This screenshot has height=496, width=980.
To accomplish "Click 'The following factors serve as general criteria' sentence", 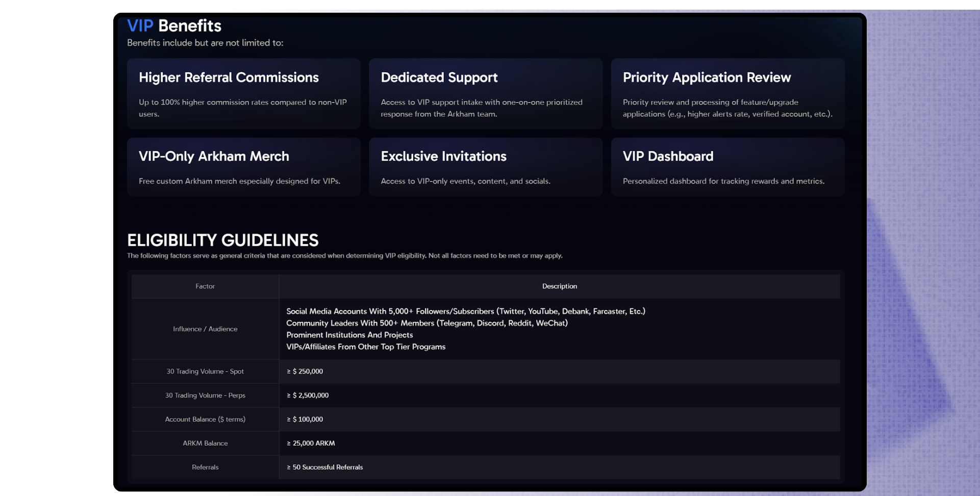I will [x=345, y=256].
